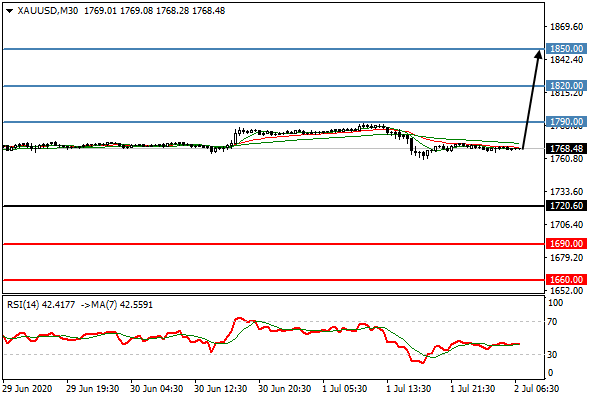The image size is (590, 400).
Task: Click the XAUUSD,M30 symbol title
Action: point(47,11)
